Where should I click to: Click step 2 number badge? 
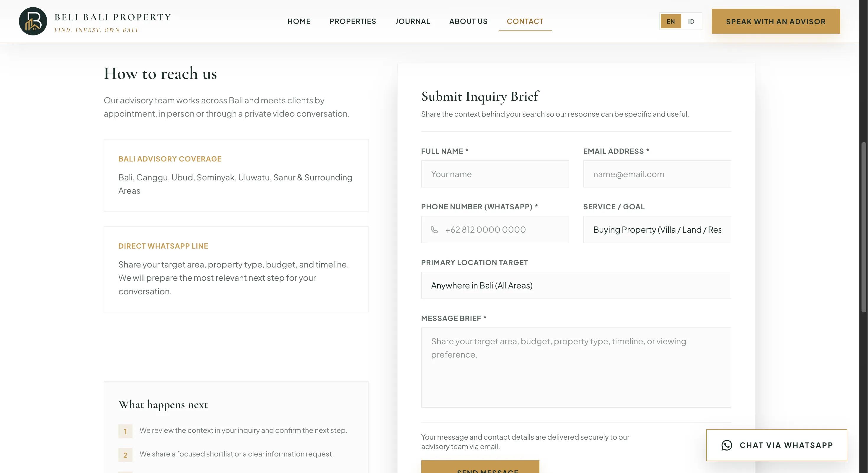(125, 455)
